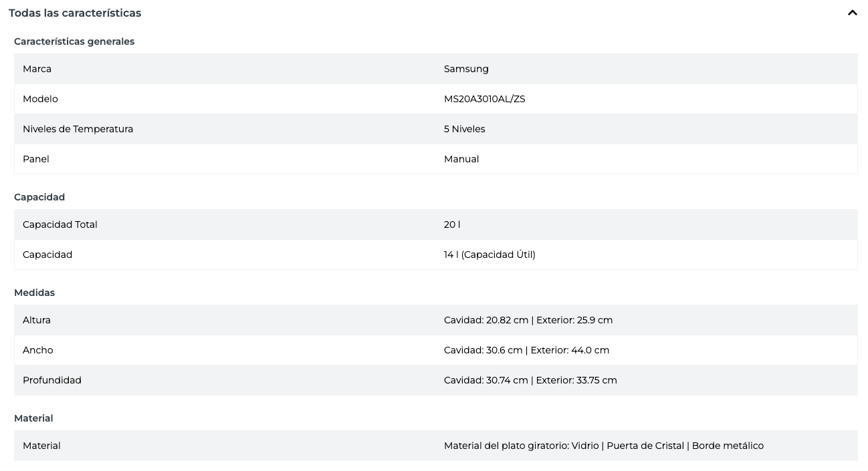Select the Samsung brand value

coord(466,69)
